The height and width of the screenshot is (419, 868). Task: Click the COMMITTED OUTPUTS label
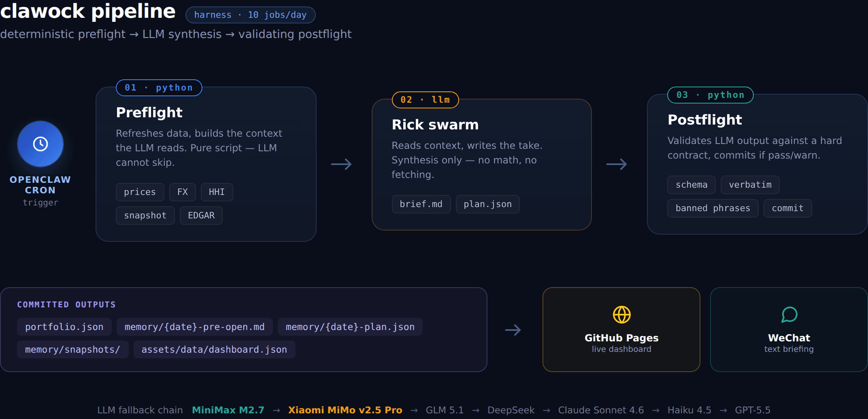tap(66, 305)
